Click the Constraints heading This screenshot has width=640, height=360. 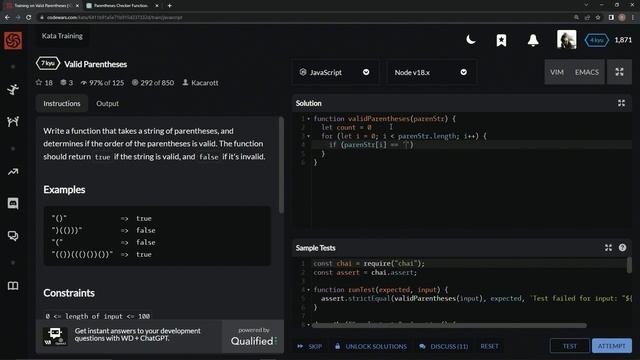(x=69, y=293)
